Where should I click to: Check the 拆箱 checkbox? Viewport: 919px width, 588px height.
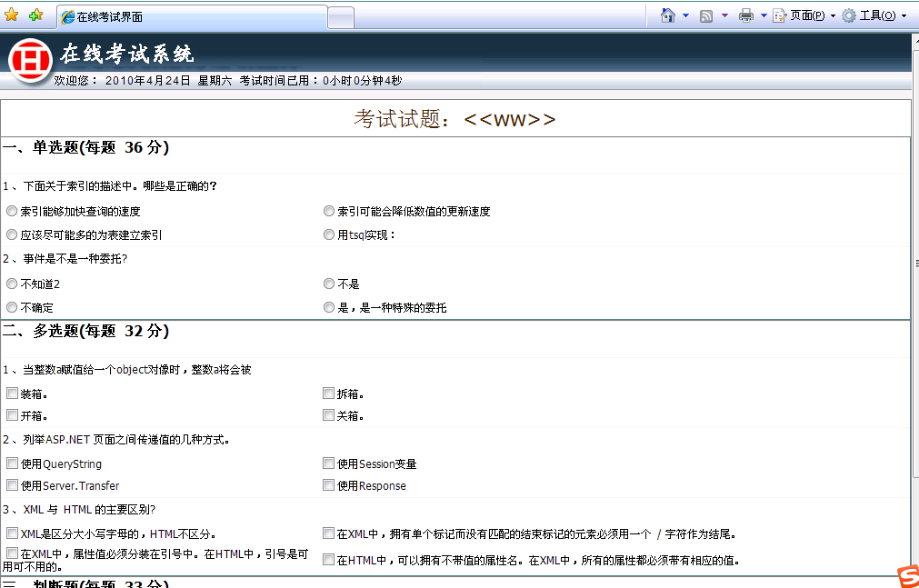(x=328, y=394)
